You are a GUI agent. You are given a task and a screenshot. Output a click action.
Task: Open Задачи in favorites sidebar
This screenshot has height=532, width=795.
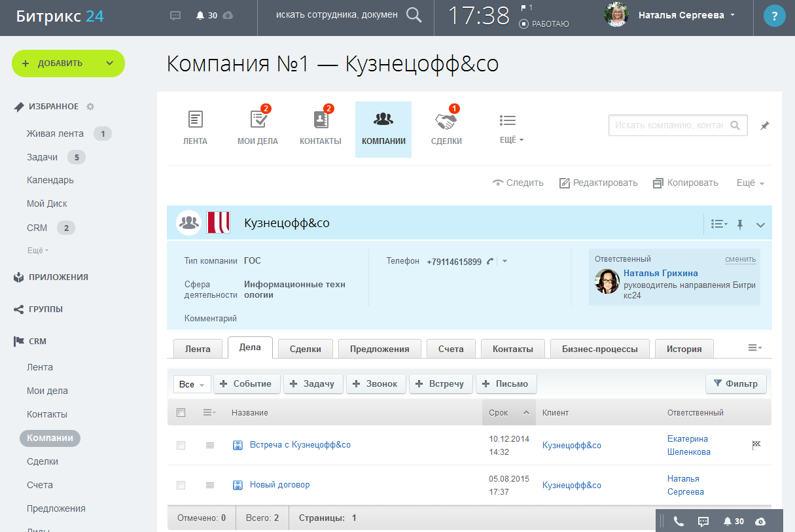click(42, 157)
